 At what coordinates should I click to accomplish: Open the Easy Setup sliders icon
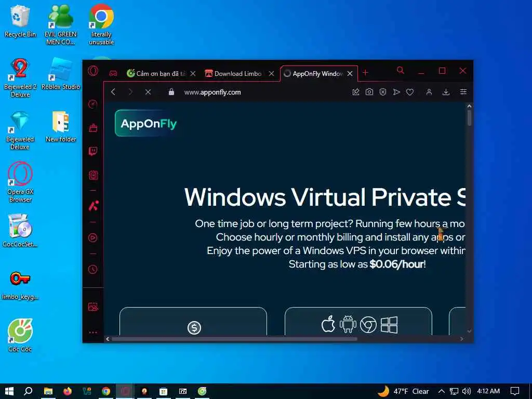[463, 92]
